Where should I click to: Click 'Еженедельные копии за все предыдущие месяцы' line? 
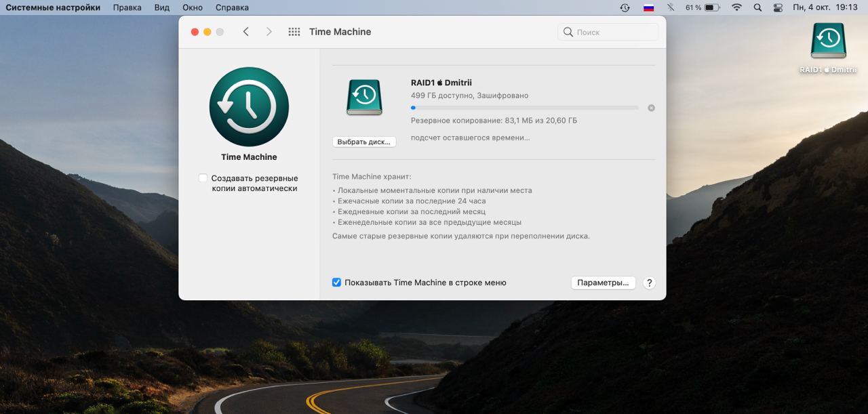click(x=429, y=222)
